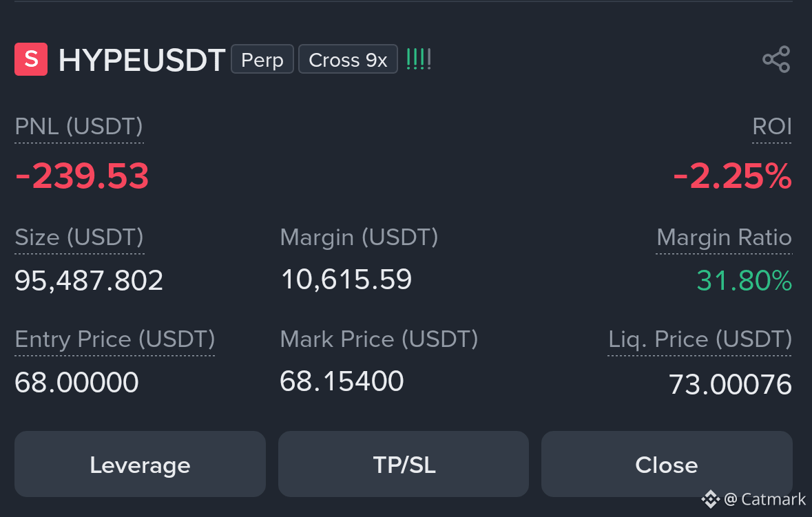Click the 31.80% margin ratio value
Screen dimensions: 812x517
pyautogui.click(x=744, y=280)
